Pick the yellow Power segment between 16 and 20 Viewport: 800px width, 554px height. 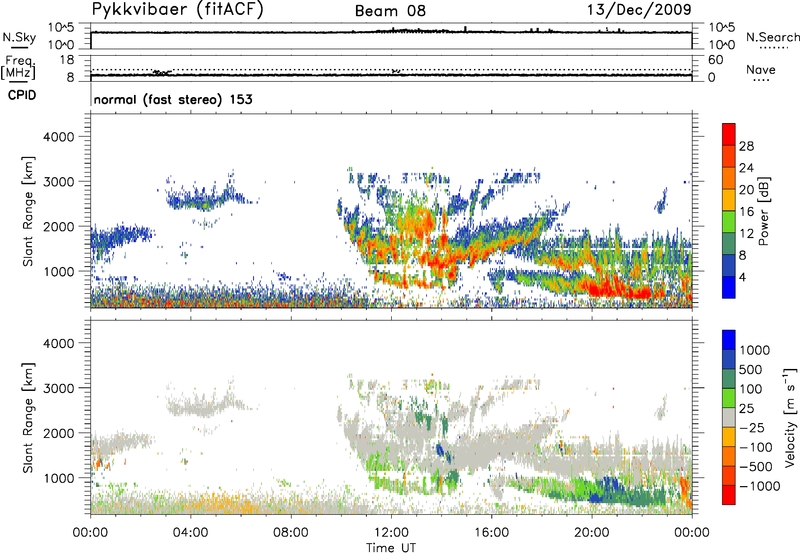point(729,200)
